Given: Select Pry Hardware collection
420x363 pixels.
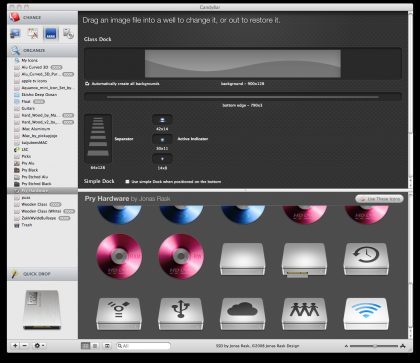Looking at the screenshot, I should 42,191.
